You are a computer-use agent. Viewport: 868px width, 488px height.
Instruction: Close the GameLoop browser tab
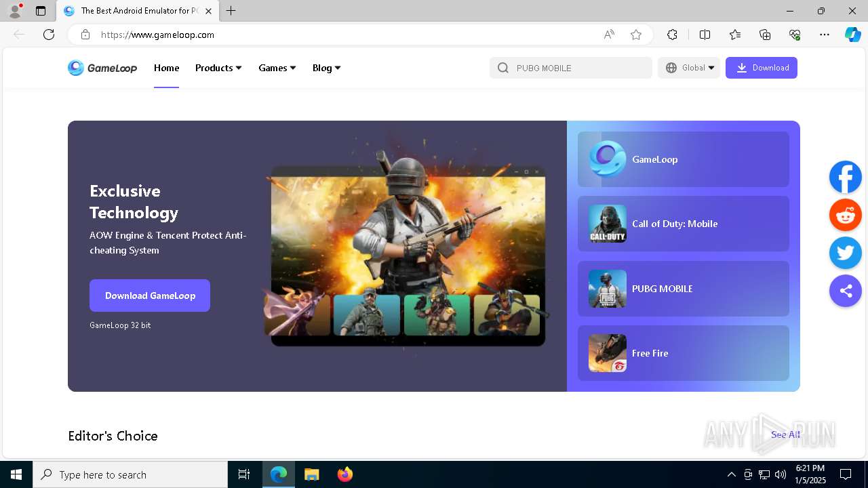[209, 11]
